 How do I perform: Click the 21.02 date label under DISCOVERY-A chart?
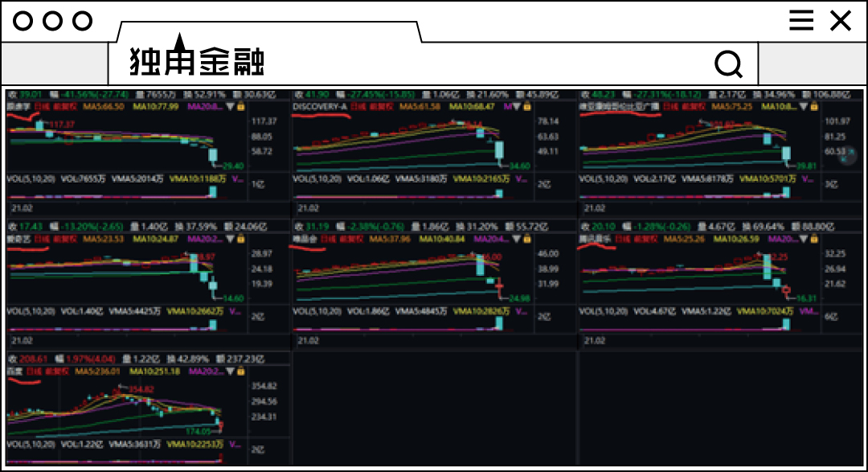(308, 208)
